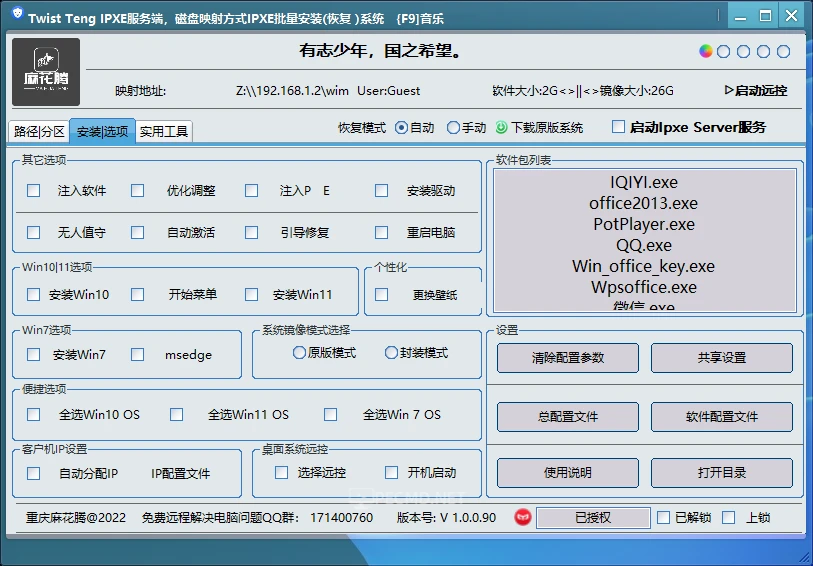The image size is (813, 566).
Task: Toggle the 无人值守 checkbox
Action: tap(33, 232)
